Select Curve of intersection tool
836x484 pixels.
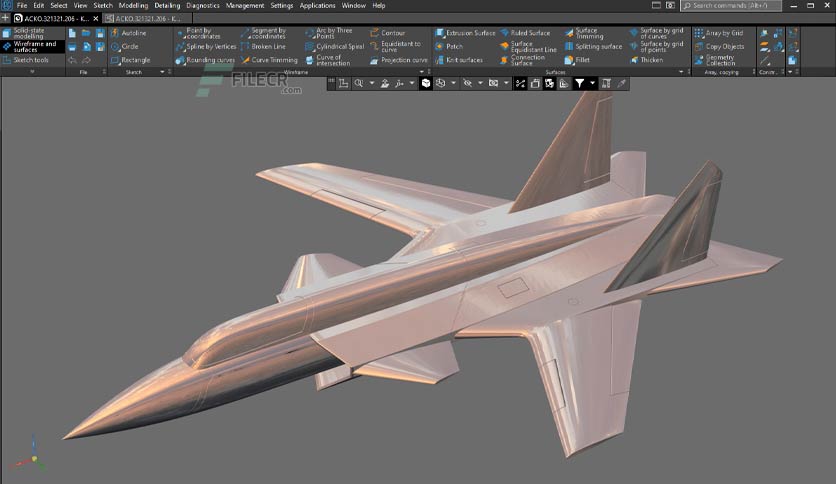coord(328,60)
